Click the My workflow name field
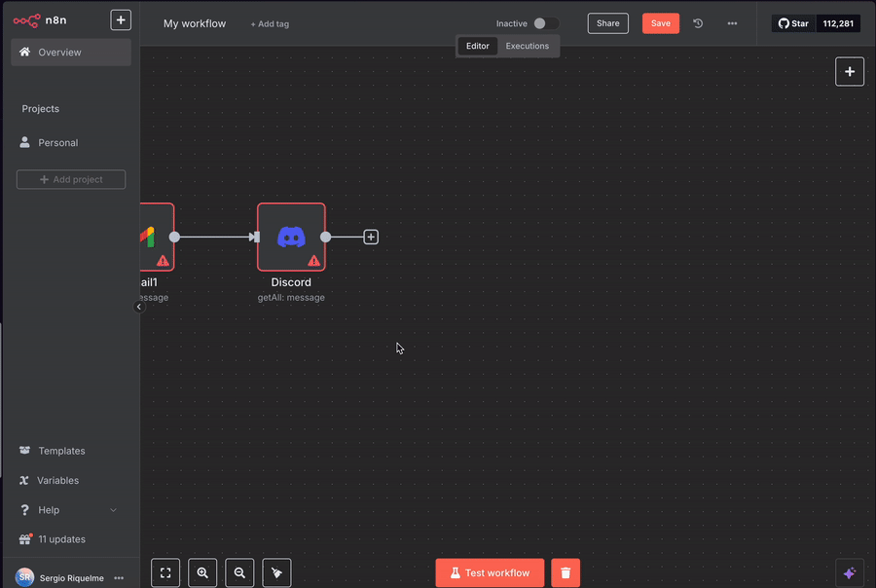876x588 pixels. [x=195, y=23]
